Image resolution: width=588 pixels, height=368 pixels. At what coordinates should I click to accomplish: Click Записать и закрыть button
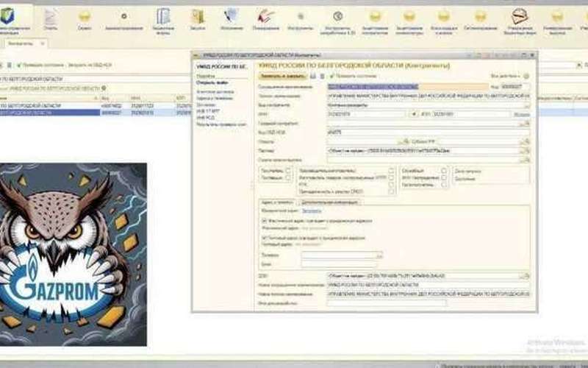[x=283, y=76]
